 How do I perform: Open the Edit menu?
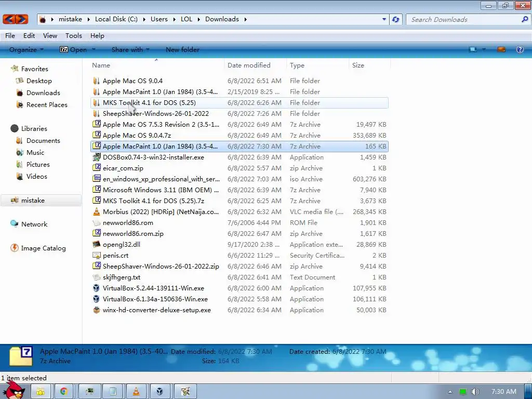pos(29,36)
